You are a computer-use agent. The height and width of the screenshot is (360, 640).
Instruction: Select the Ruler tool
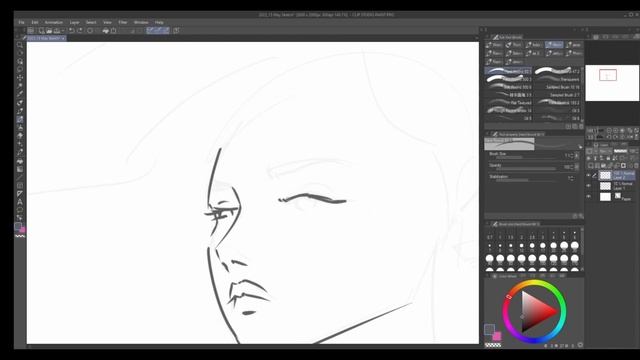pos(20,194)
